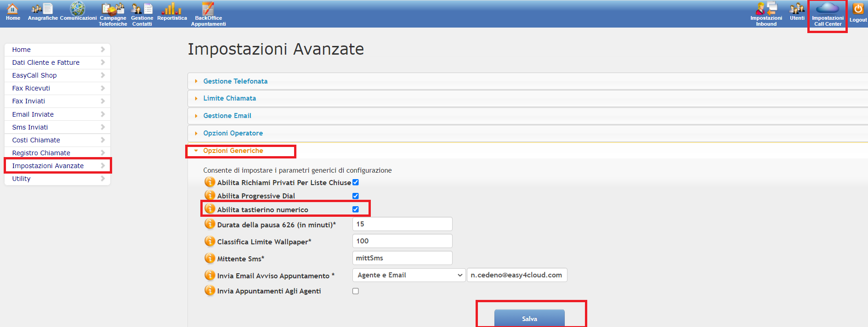This screenshot has width=868, height=327.
Task: Click the Durata della pausa 626 field
Action: [x=402, y=224]
